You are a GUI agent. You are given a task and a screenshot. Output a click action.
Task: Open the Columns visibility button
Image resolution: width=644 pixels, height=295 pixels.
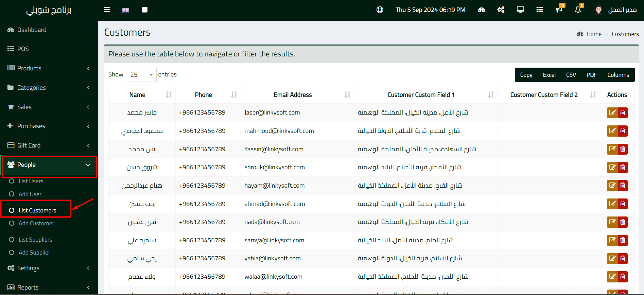click(x=618, y=75)
